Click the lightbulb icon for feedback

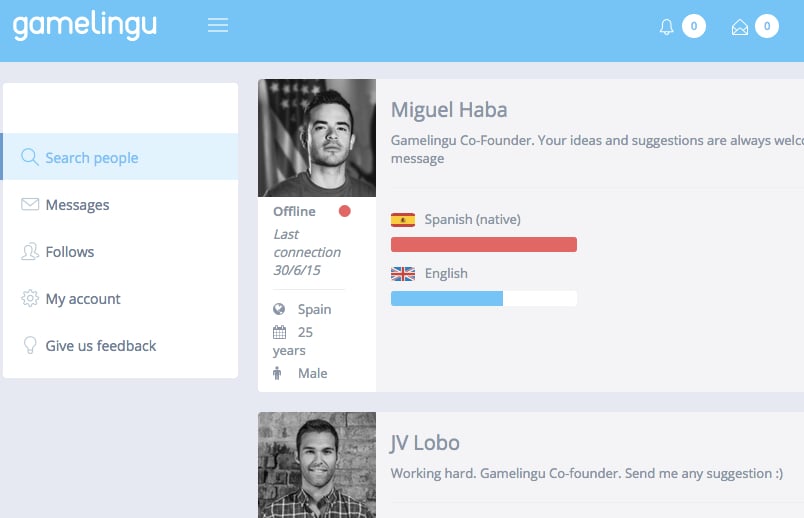[x=30, y=345]
